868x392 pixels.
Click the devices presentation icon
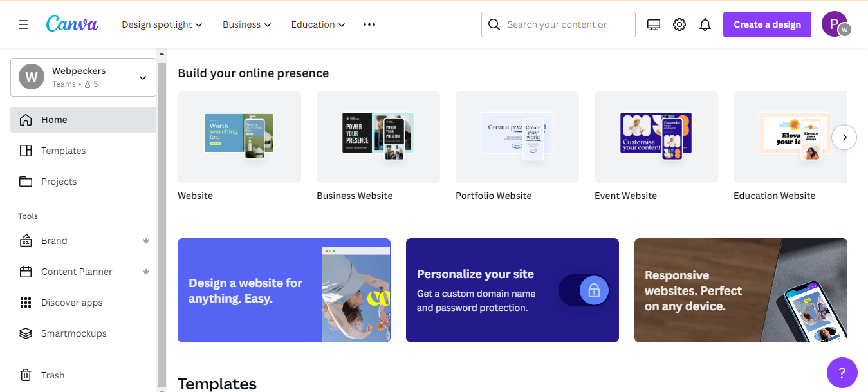653,24
